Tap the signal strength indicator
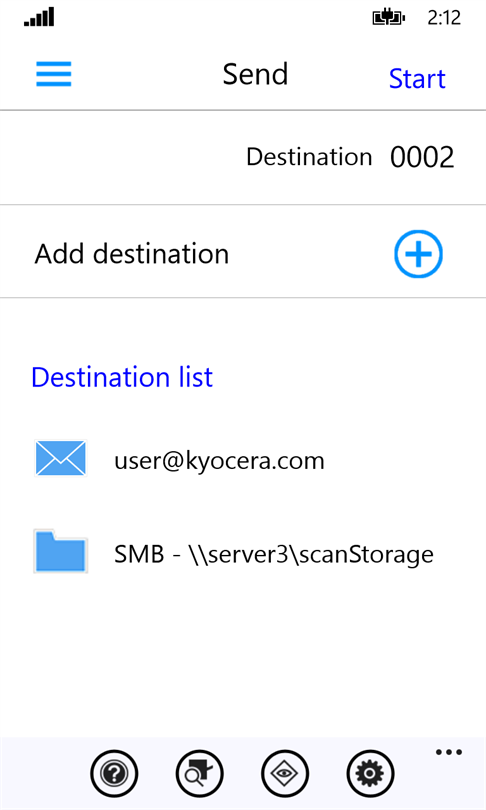The image size is (486, 810). point(39,17)
